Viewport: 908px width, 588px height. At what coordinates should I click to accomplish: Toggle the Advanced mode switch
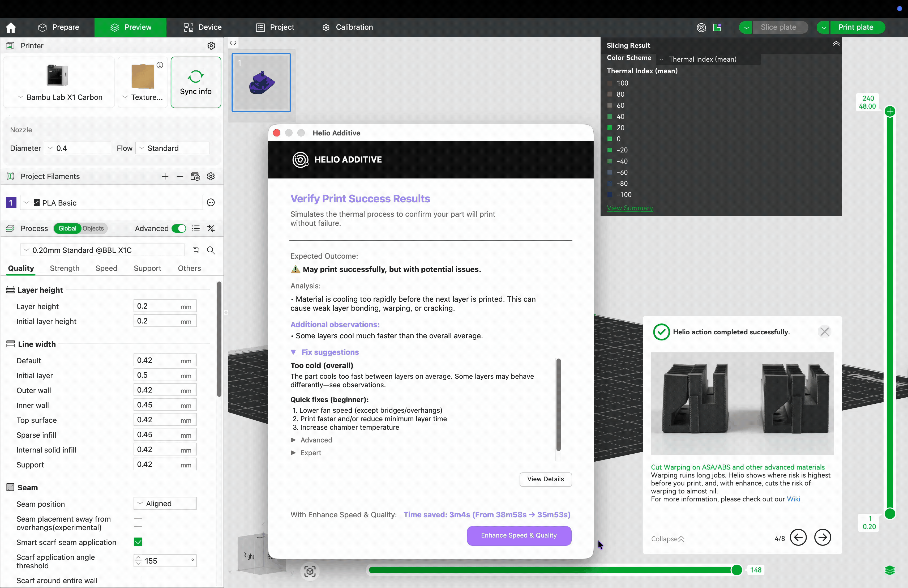click(179, 229)
